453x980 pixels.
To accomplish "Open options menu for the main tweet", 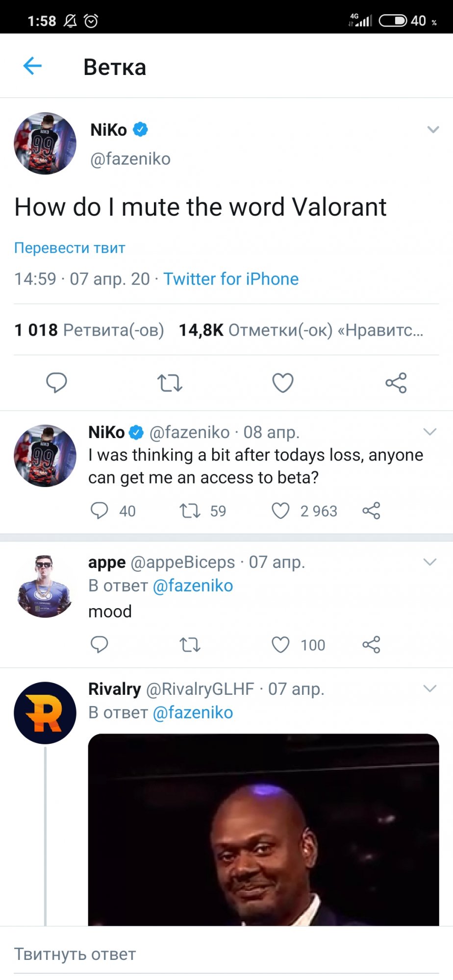I will coord(432,129).
